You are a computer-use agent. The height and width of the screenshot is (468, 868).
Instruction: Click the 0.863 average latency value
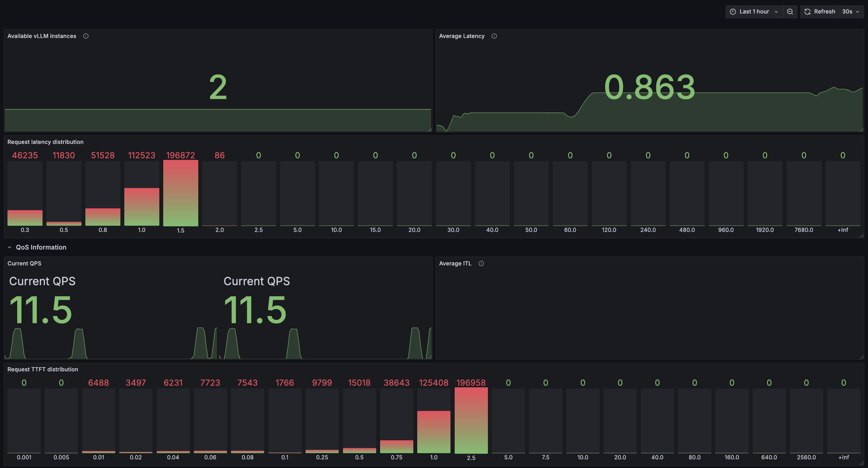click(x=649, y=87)
